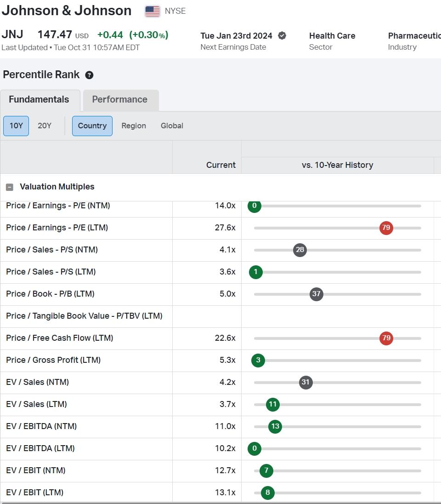Select the Price / Free Cash Flow (LTM) label
441x504 pixels.
click(59, 338)
